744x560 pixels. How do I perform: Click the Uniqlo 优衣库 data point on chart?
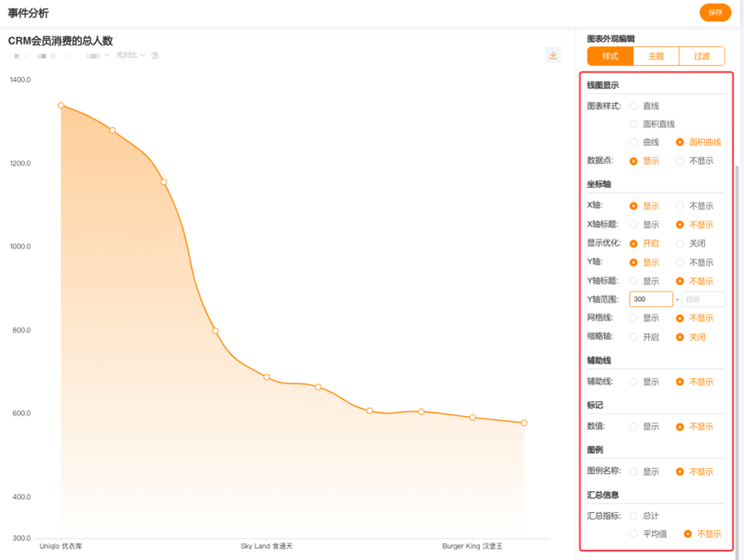pyautogui.click(x=61, y=106)
